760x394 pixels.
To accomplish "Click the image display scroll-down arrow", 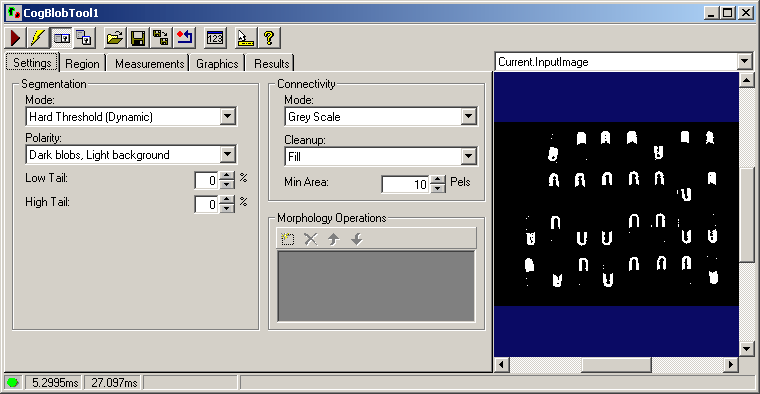I will pyautogui.click(x=746, y=348).
